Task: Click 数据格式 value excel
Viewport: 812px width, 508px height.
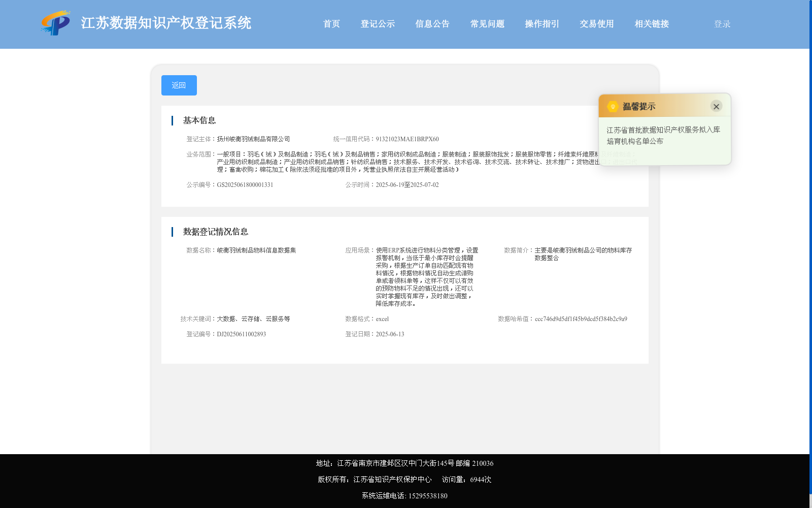Action: 382,319
